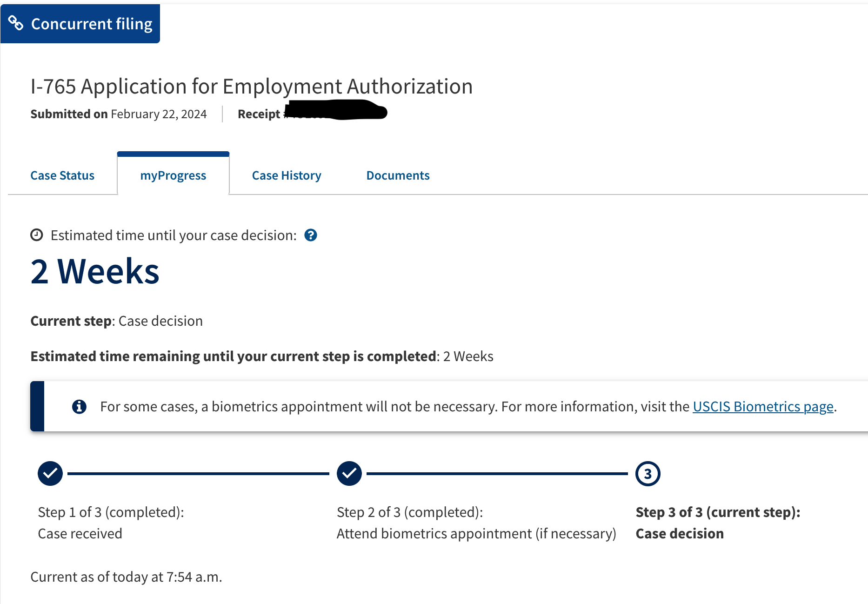Click the Case decision step label

coord(680,533)
